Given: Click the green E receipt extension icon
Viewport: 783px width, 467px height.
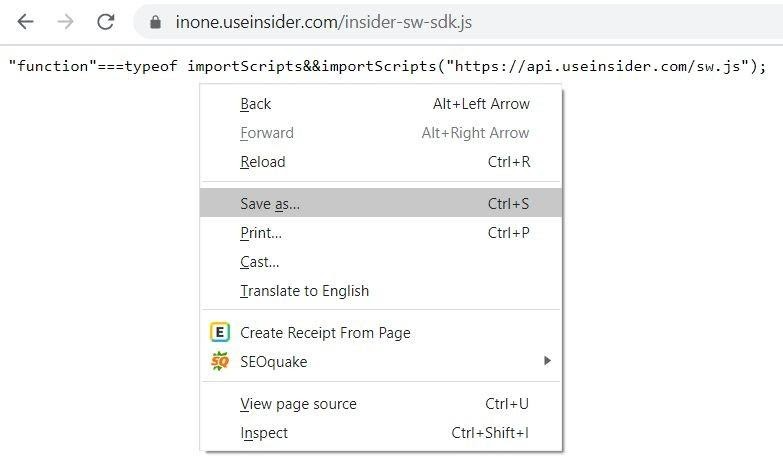Looking at the screenshot, I should [x=220, y=333].
